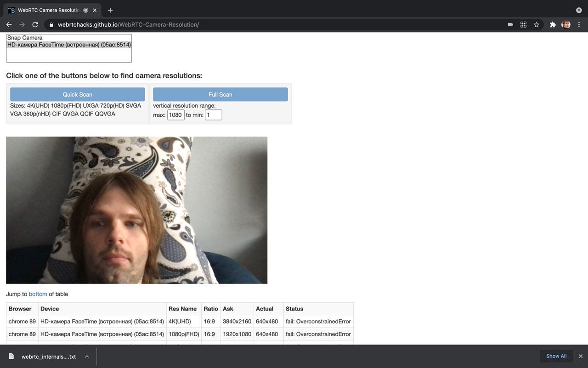Viewport: 588px width, 368px height.
Task: Click the 1080p(FHD) table cell
Action: point(184,334)
